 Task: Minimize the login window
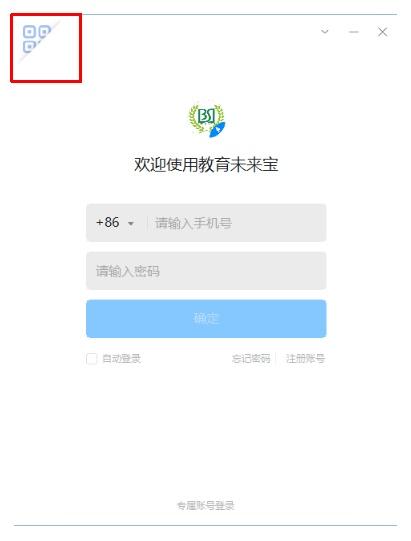354,32
